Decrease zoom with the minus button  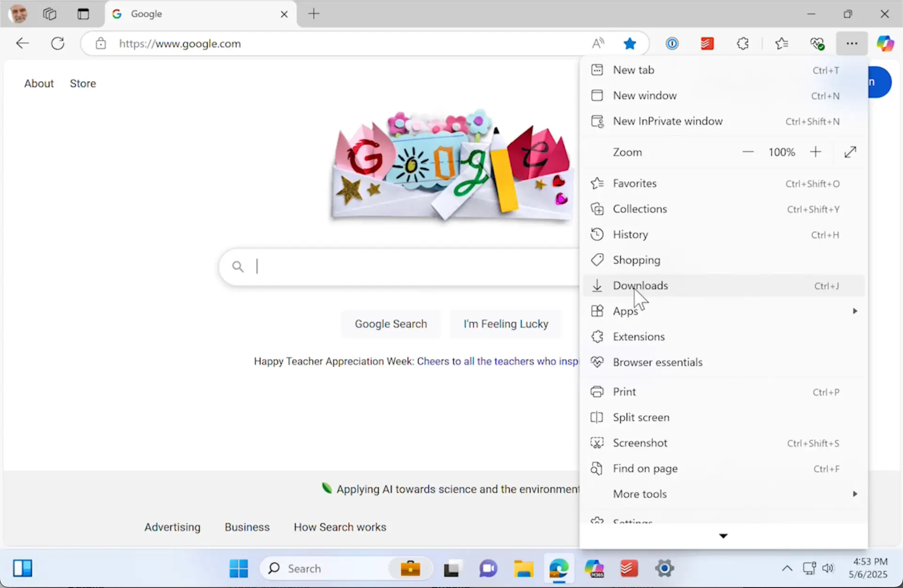tap(748, 152)
